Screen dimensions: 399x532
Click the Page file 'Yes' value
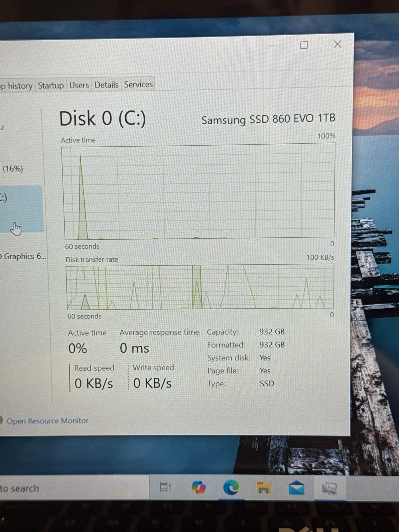(x=265, y=371)
